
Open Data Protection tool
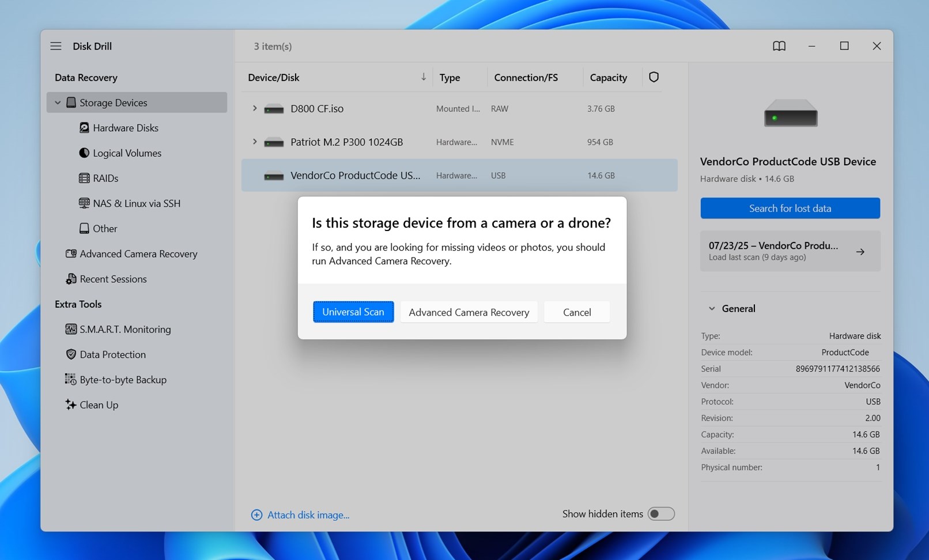112,354
